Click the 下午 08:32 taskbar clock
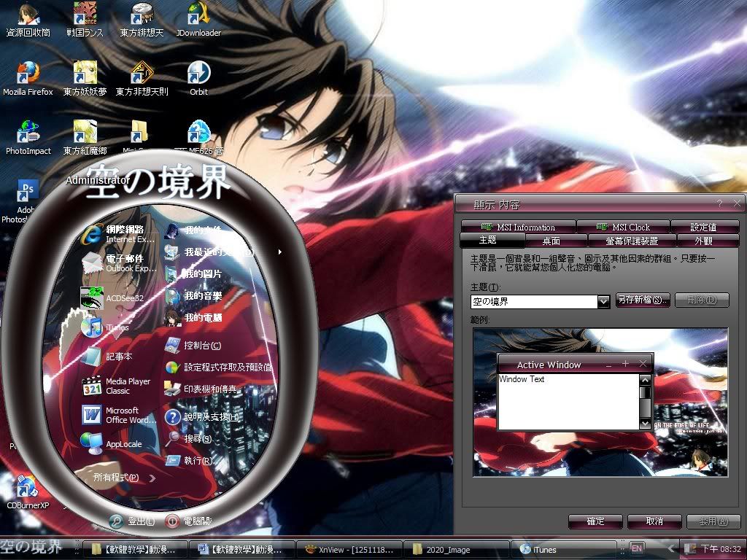This screenshot has width=747, height=560. click(721, 549)
